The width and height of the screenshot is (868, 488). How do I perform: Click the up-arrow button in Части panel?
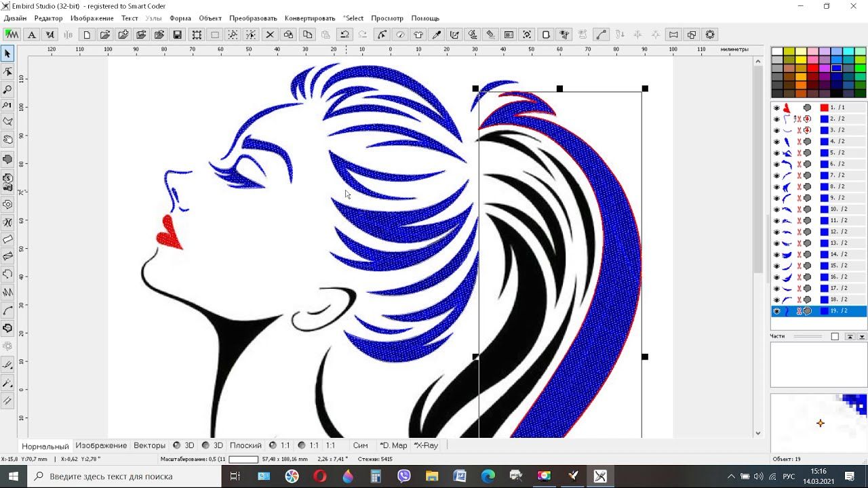(x=850, y=336)
